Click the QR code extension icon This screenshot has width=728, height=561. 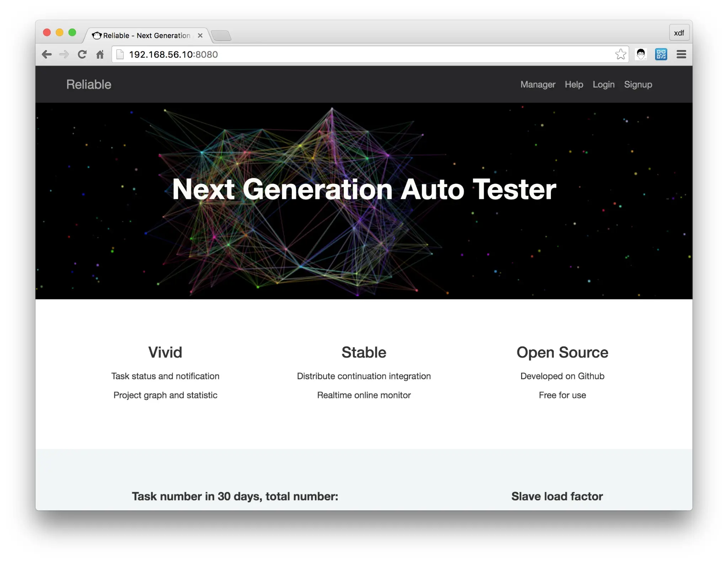tap(661, 54)
